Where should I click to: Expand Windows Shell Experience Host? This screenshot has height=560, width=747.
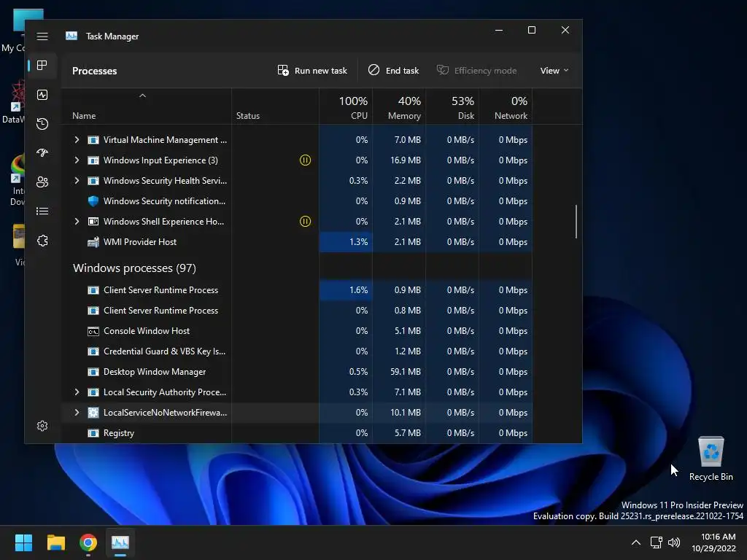tap(77, 222)
